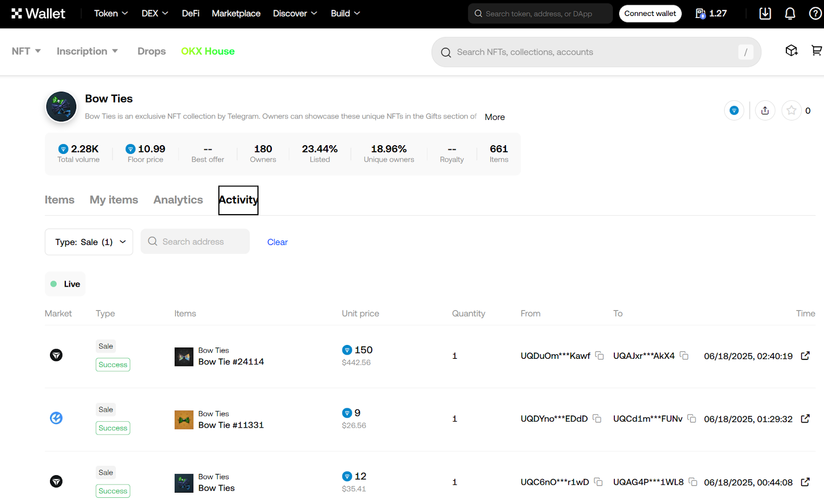Go to Drops

[151, 51]
